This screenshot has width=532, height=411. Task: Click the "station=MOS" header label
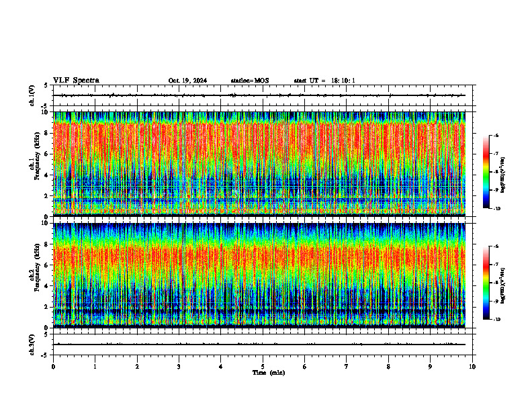[250, 81]
